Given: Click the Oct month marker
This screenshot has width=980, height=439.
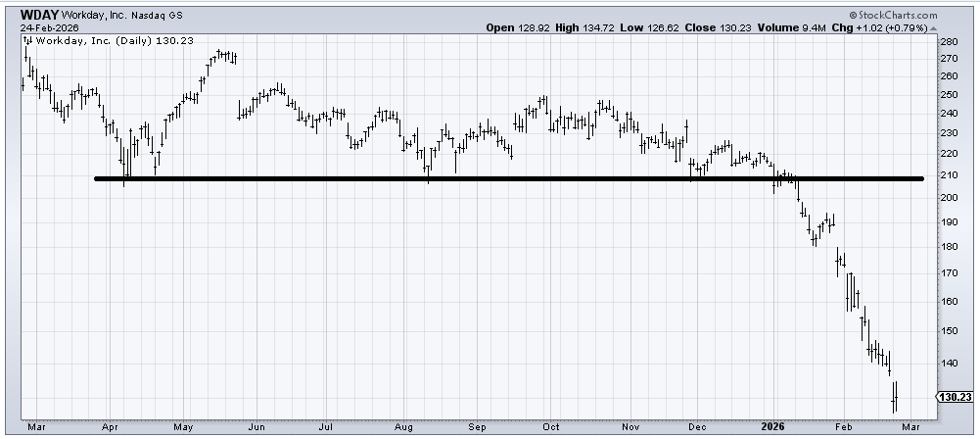Looking at the screenshot, I should pos(551,428).
